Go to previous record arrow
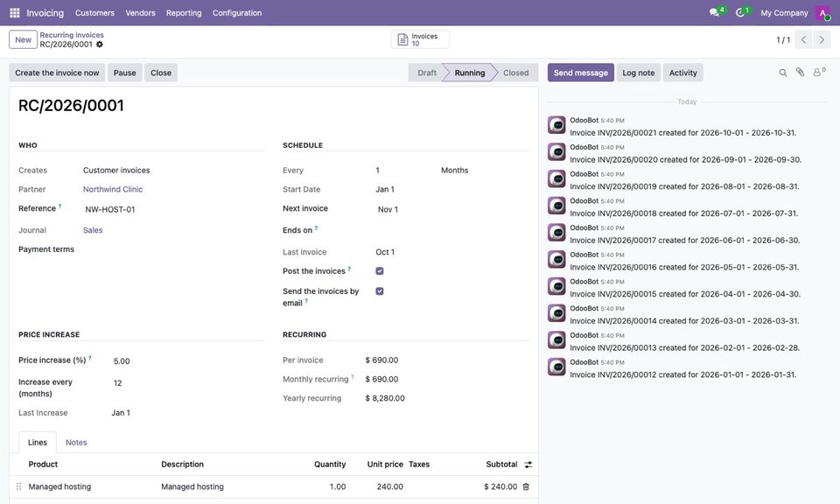The height and width of the screenshot is (504, 840). click(803, 39)
